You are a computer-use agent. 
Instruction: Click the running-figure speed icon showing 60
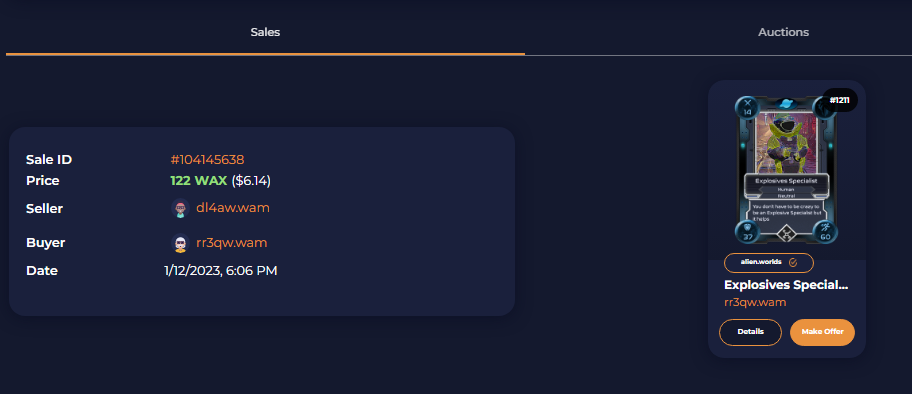[825, 232]
